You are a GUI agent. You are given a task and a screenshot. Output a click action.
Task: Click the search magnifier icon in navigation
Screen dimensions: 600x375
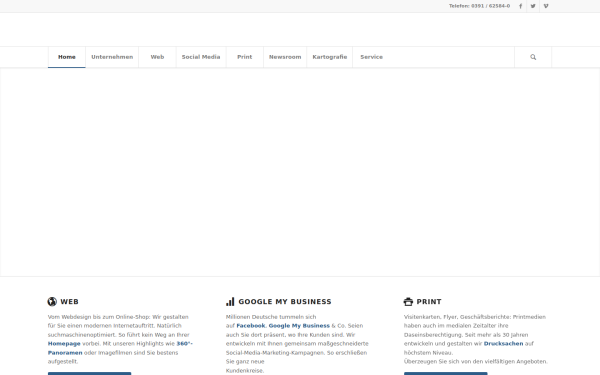tap(533, 57)
